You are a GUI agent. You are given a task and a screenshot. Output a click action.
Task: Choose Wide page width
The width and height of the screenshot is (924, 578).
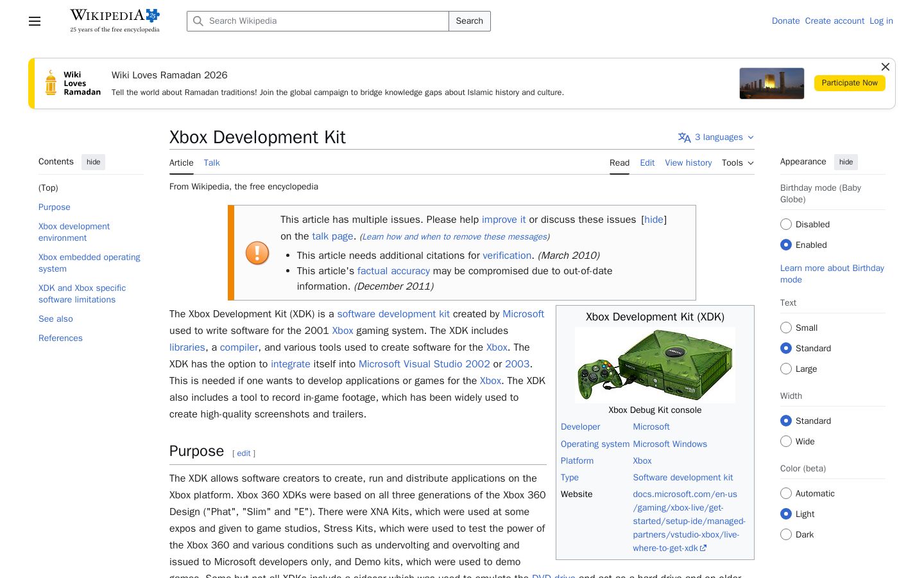pyautogui.click(x=786, y=441)
